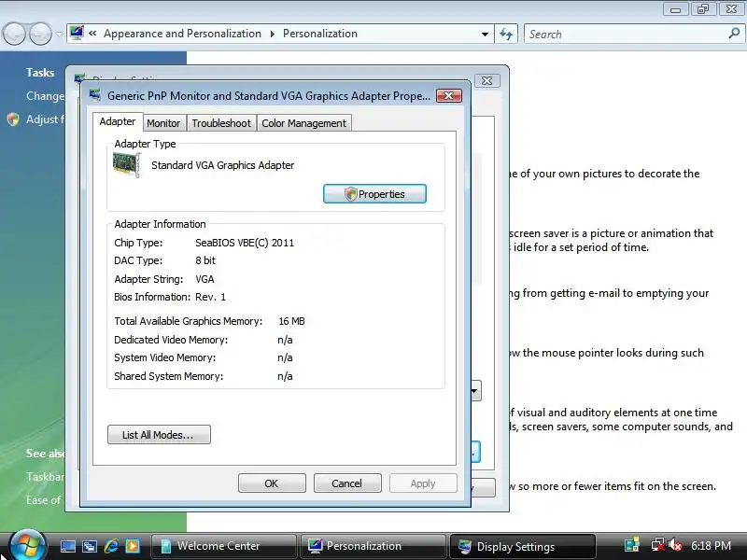Click the Rev. 1 Bios Information value

pos(210,297)
